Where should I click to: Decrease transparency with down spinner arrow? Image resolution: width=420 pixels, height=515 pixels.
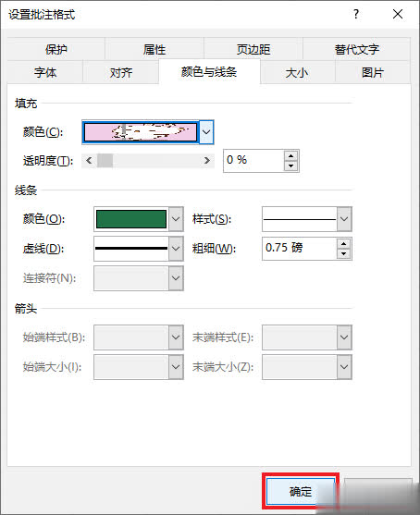pyautogui.click(x=290, y=166)
